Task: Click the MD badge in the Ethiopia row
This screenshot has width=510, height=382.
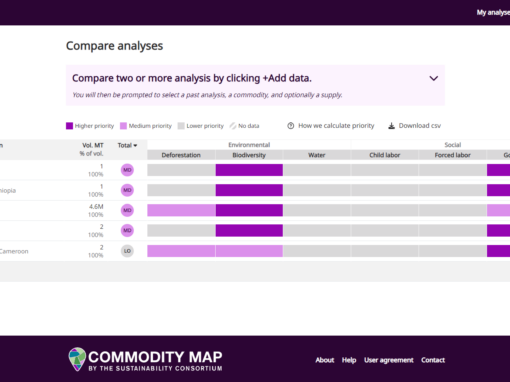Action: 127,190
